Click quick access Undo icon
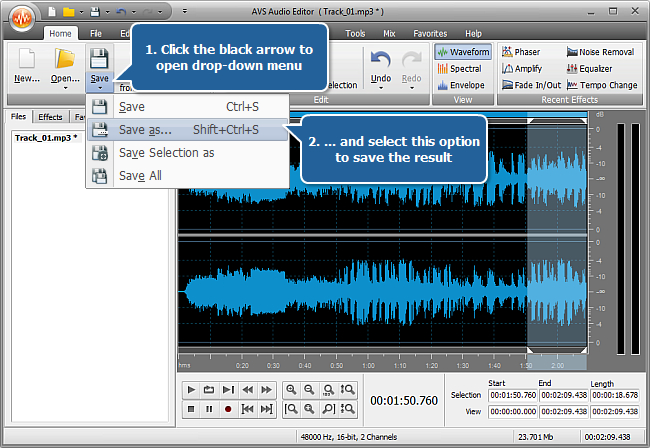 [121, 12]
